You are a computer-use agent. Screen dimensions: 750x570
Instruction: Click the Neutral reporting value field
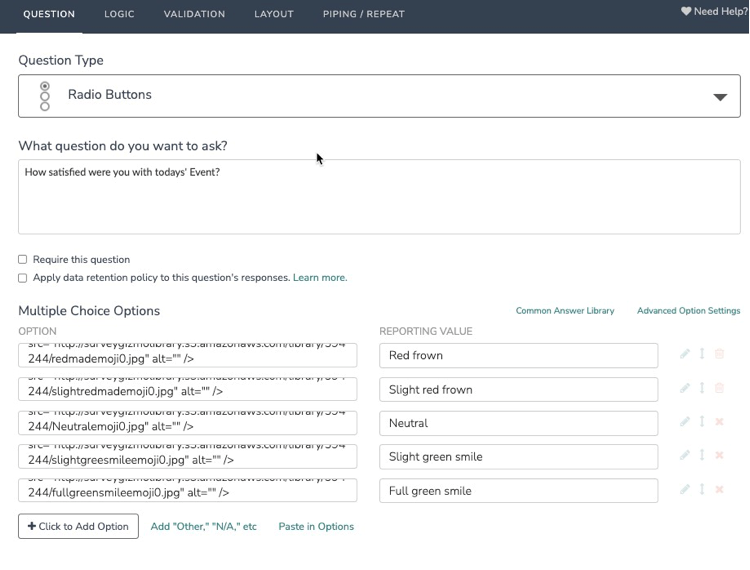518,423
